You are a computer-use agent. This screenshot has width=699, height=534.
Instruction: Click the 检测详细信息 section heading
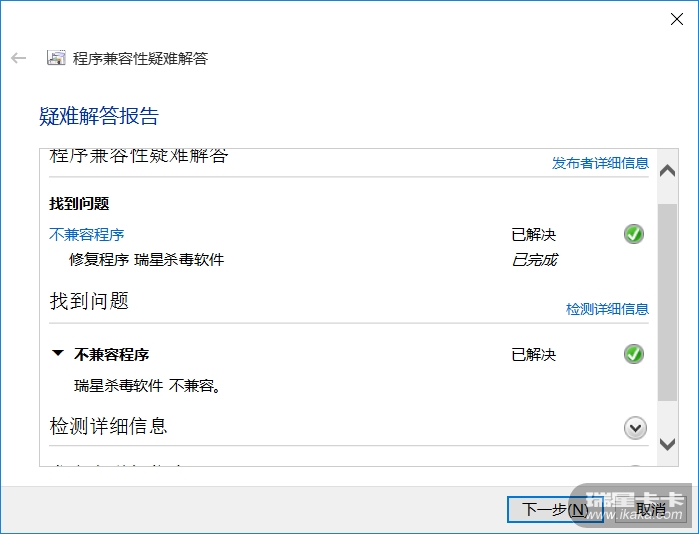(108, 426)
